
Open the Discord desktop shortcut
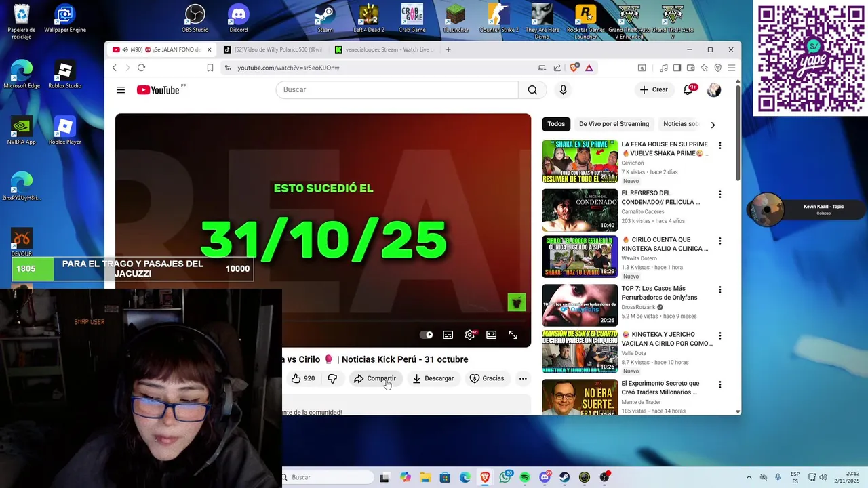click(239, 19)
